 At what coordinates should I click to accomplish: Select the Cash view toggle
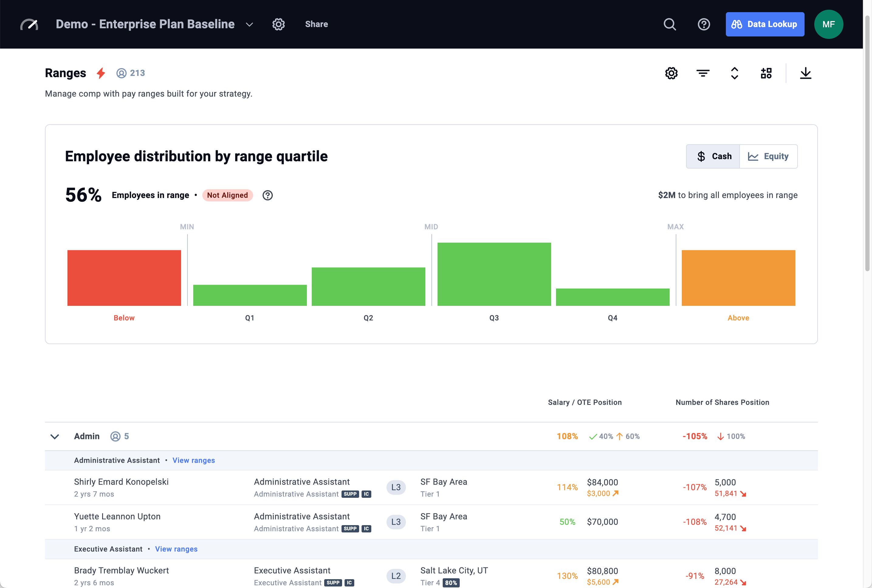[712, 156]
